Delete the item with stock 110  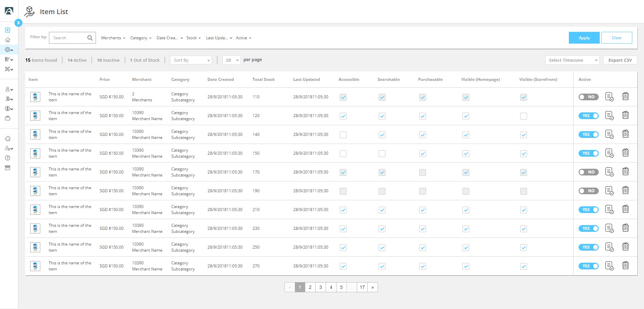click(625, 97)
